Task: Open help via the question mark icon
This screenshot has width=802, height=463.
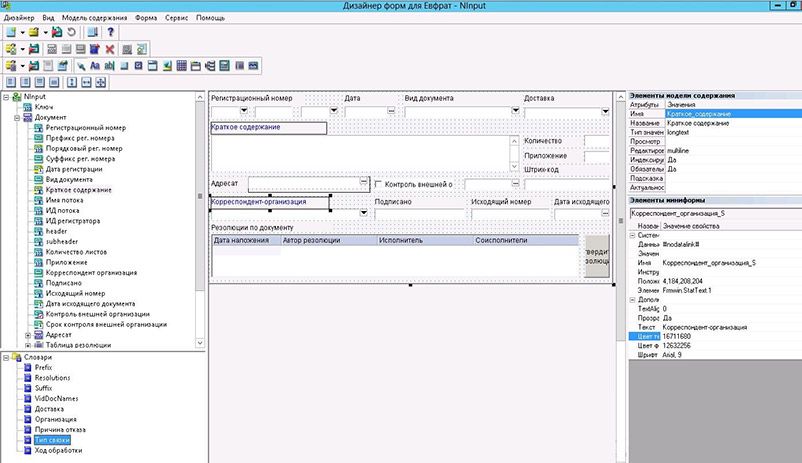Action: pos(110,32)
